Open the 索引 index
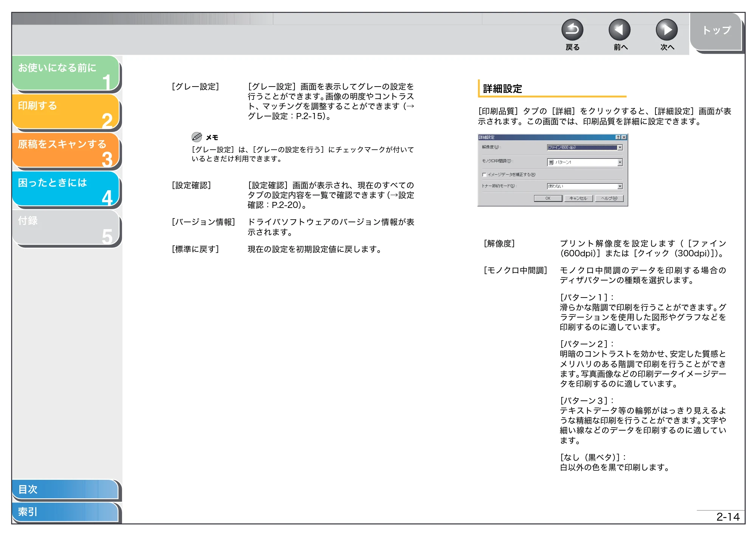 coord(65,512)
